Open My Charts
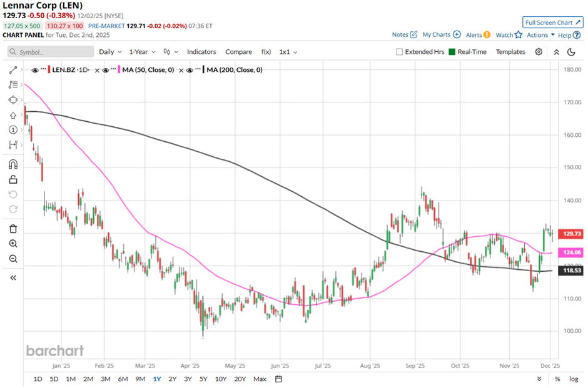588x388 pixels. coord(442,34)
